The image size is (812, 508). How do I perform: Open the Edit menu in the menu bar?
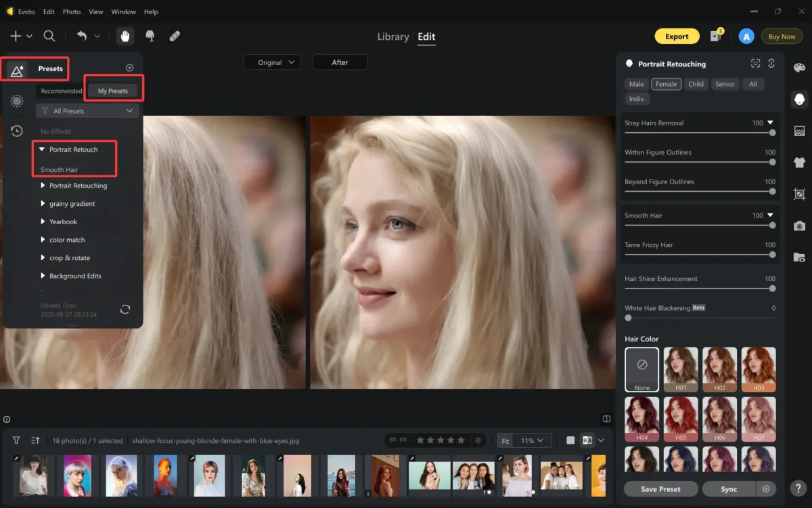tap(49, 12)
